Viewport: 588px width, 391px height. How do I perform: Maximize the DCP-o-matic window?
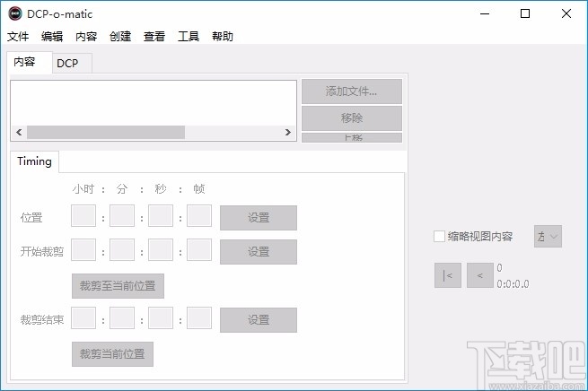525,13
